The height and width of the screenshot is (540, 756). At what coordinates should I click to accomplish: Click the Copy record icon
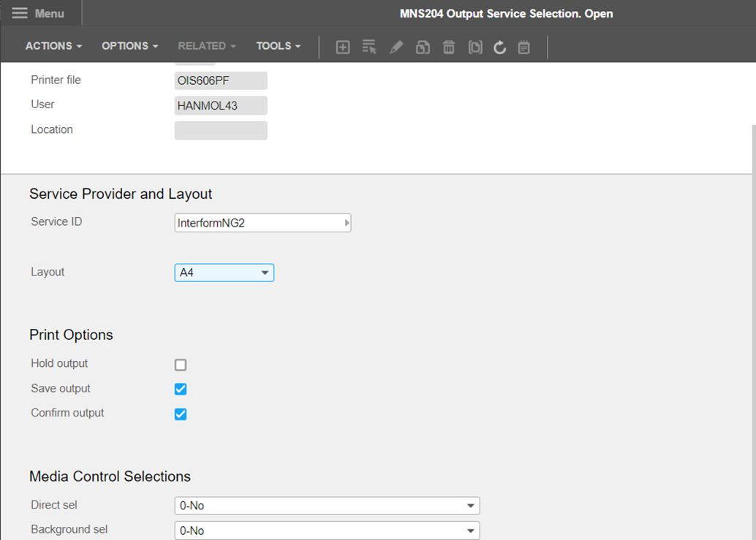point(423,47)
